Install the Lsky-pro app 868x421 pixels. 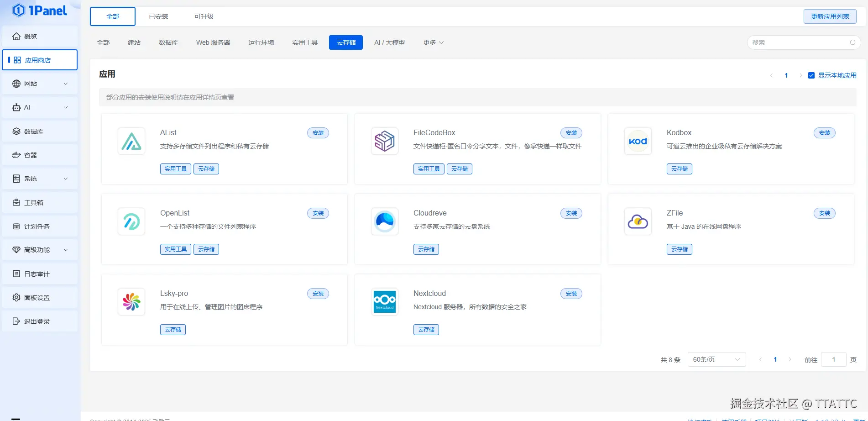(x=318, y=294)
